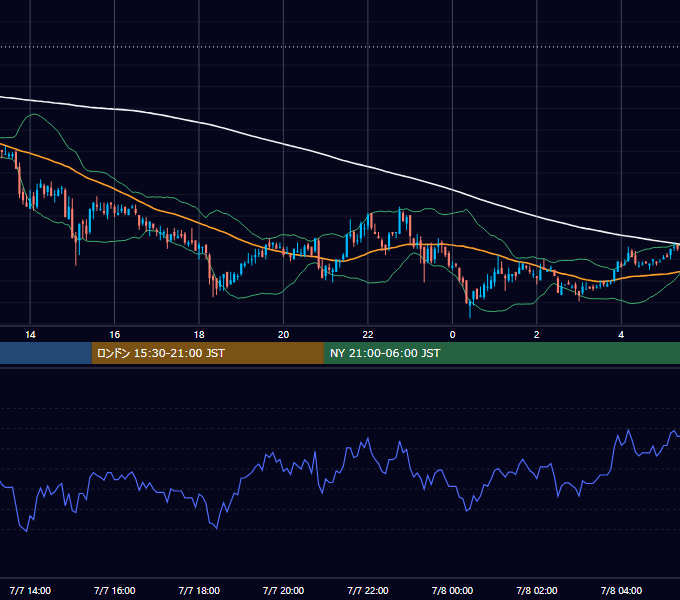The image size is (680, 600).
Task: Click the 7/8 04:00 date label
Action: (621, 590)
